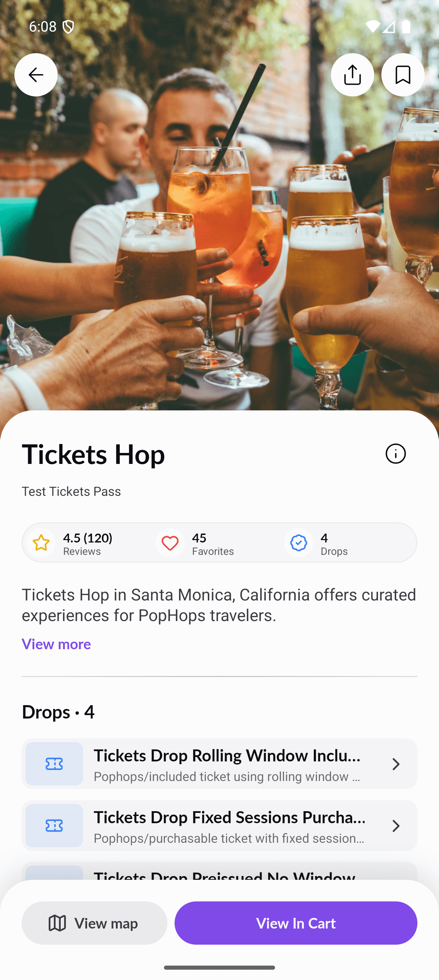Image resolution: width=439 pixels, height=980 pixels.
Task: Open the info tooltip next to Tickets Hop
Action: pos(395,454)
